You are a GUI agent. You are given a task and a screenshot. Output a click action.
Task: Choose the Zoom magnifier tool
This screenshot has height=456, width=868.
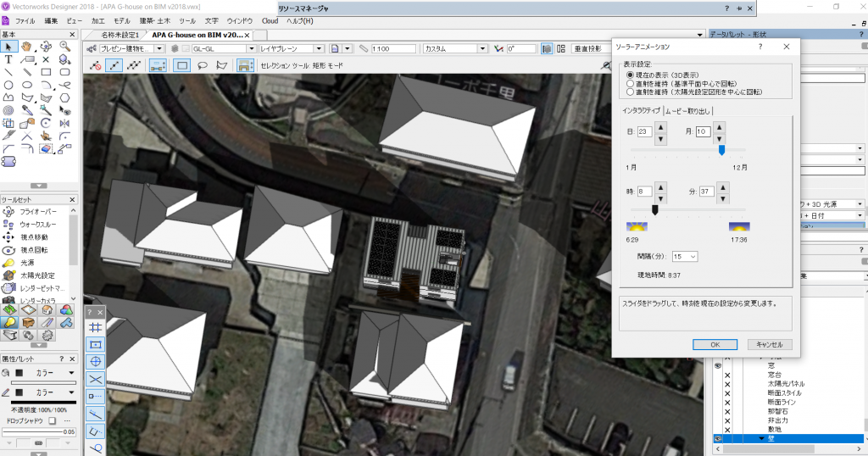coord(66,46)
